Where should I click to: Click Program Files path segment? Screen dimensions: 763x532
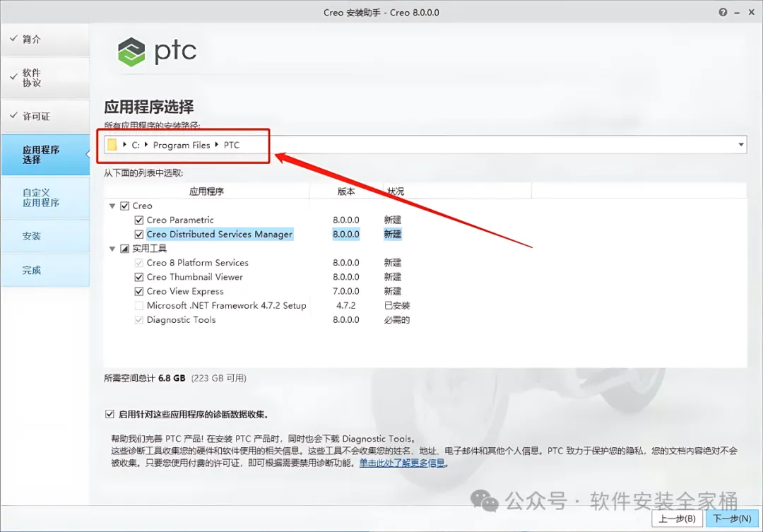point(182,145)
